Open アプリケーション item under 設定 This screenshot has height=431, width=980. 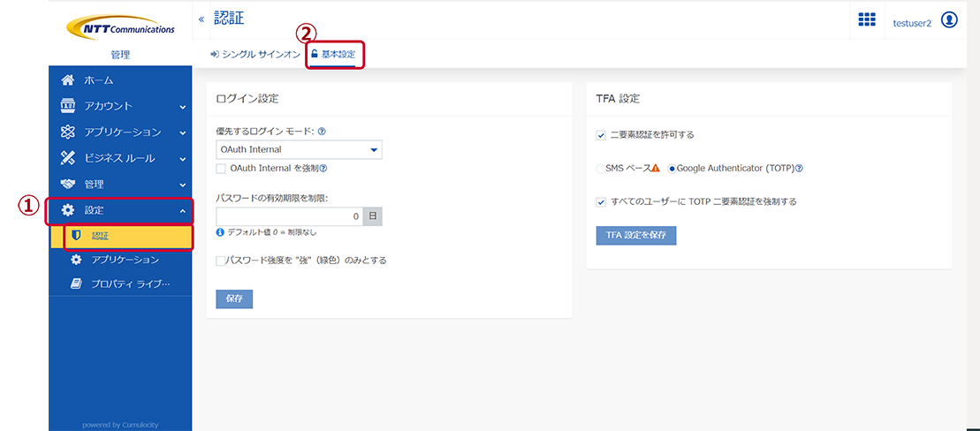point(120,260)
